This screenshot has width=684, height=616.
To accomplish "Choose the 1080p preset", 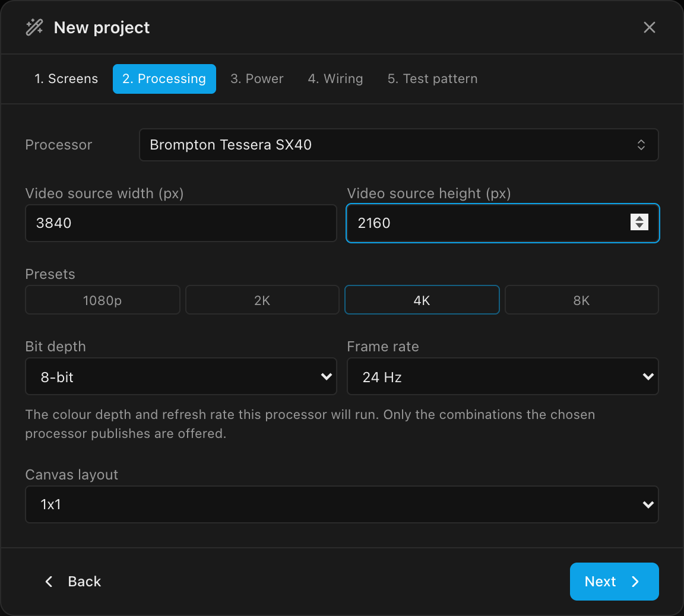I will point(103,300).
